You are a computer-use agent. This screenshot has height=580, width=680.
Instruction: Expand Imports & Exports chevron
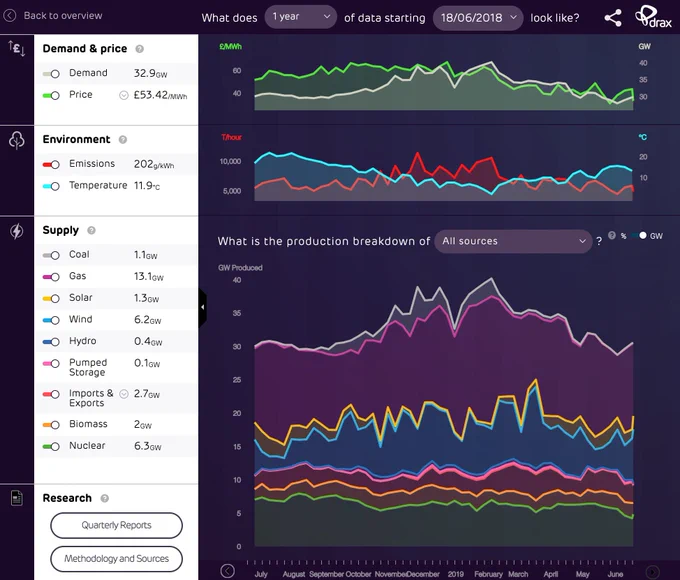(124, 394)
